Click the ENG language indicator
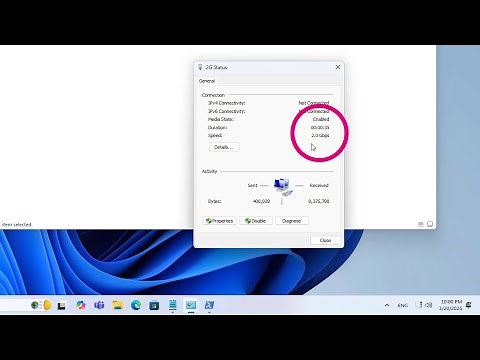This screenshot has width=480, height=360. [403, 305]
